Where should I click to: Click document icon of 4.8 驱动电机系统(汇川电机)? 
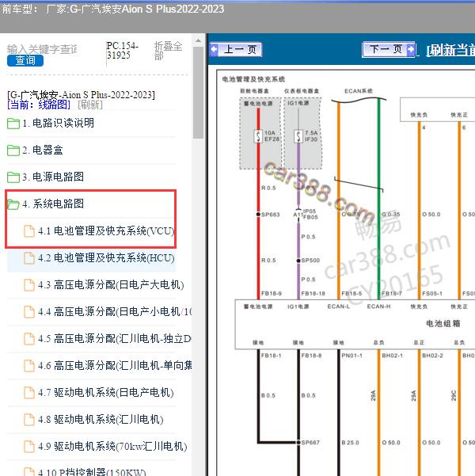[29, 420]
